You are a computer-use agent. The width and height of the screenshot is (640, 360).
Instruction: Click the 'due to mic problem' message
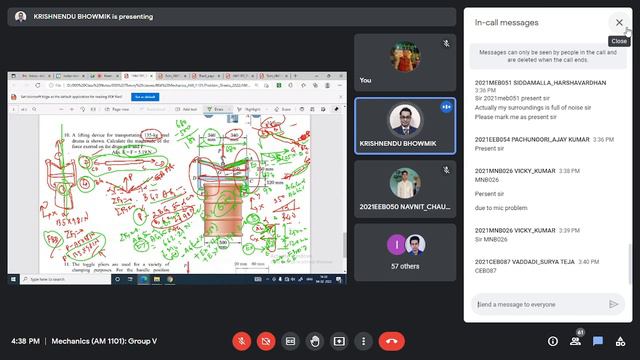pos(501,208)
